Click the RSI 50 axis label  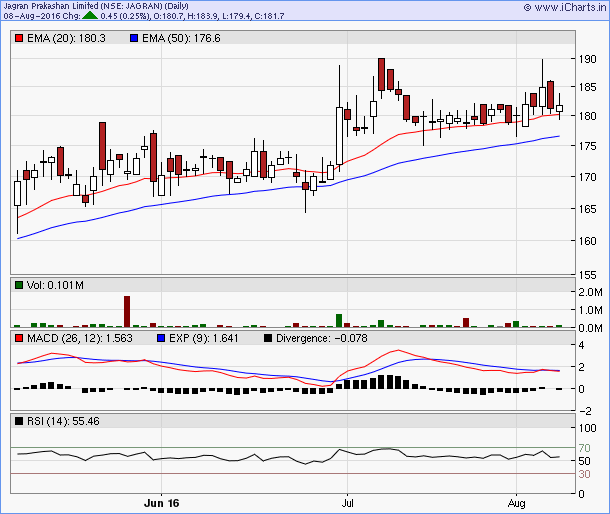(x=584, y=461)
